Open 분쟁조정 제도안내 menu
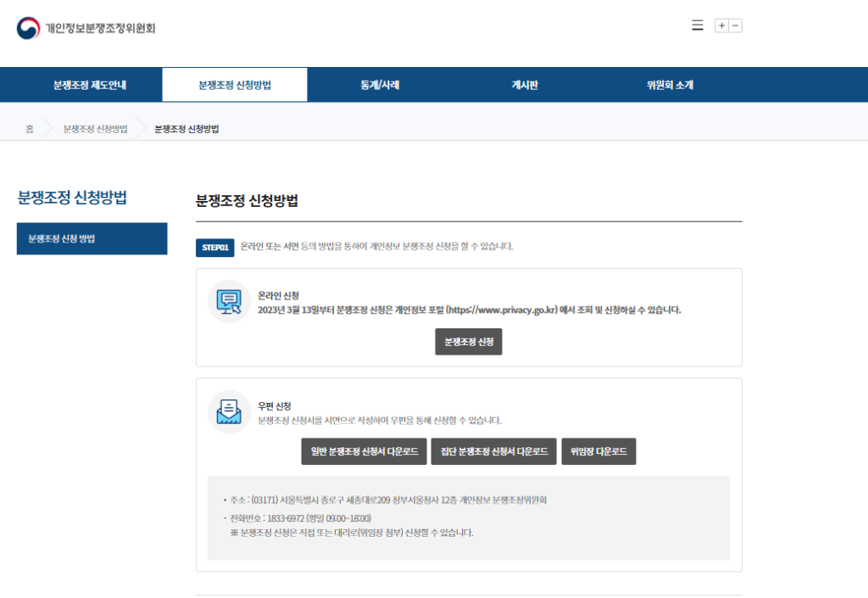Image resolution: width=868 pixels, height=598 pixels. coord(90,85)
